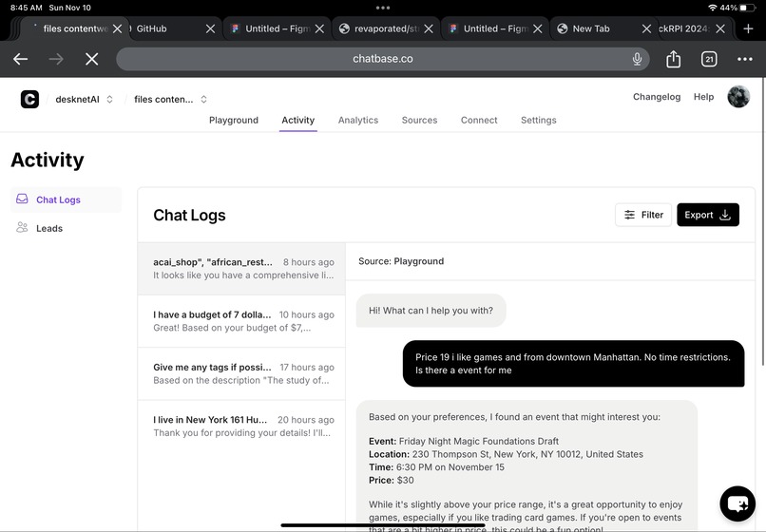The height and width of the screenshot is (532, 766).
Task: Click the Price 19 user message bubble
Action: click(x=573, y=364)
